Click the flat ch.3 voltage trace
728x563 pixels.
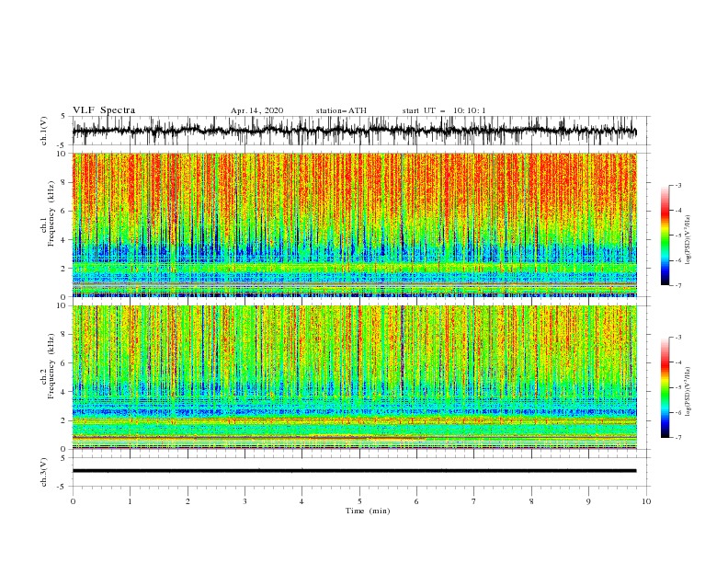[354, 471]
